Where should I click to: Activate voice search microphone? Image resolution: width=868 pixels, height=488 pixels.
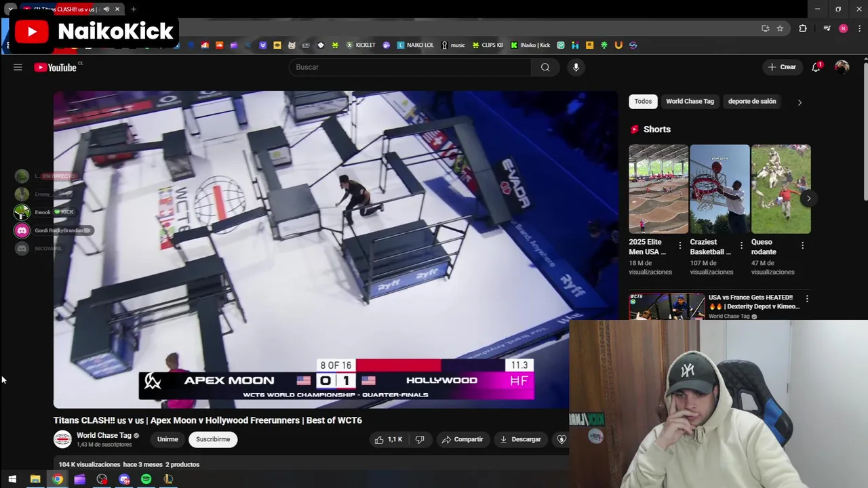pyautogui.click(x=576, y=67)
